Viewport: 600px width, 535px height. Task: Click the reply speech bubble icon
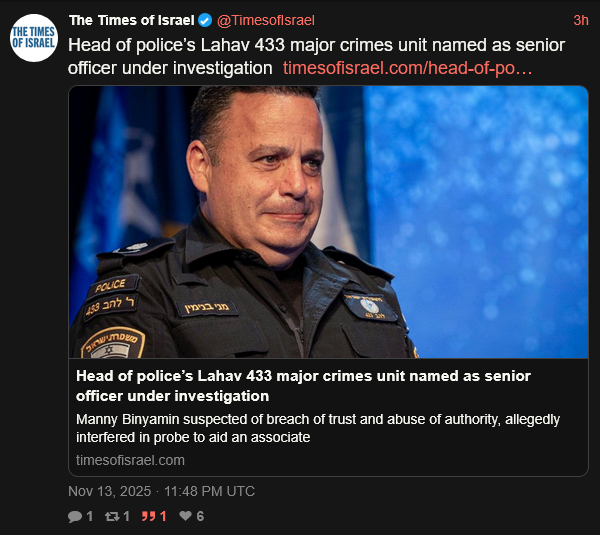(74, 516)
